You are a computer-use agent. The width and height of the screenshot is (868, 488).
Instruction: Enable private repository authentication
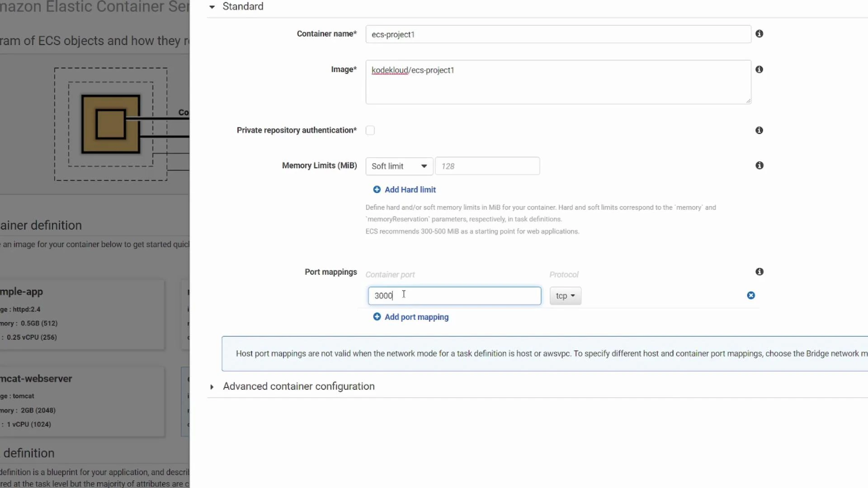tap(370, 130)
